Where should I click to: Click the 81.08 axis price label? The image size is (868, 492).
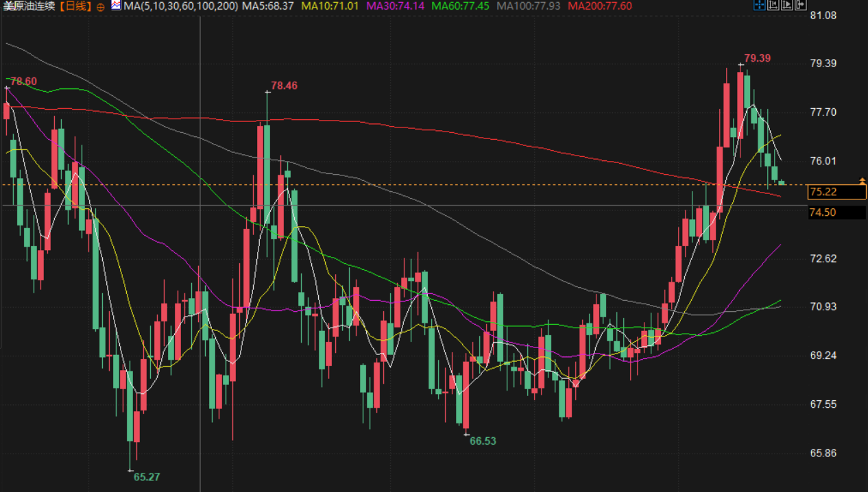coord(823,14)
